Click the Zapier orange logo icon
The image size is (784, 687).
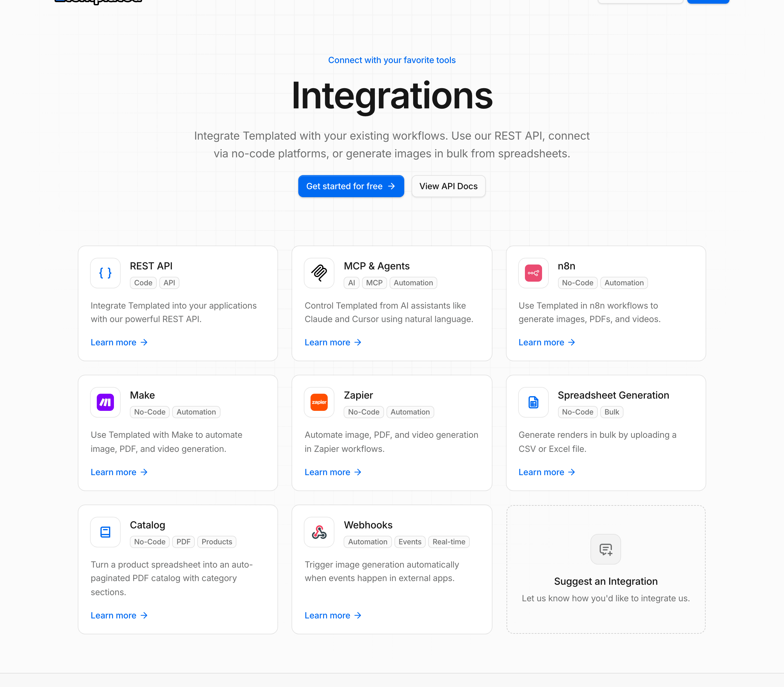[319, 402]
